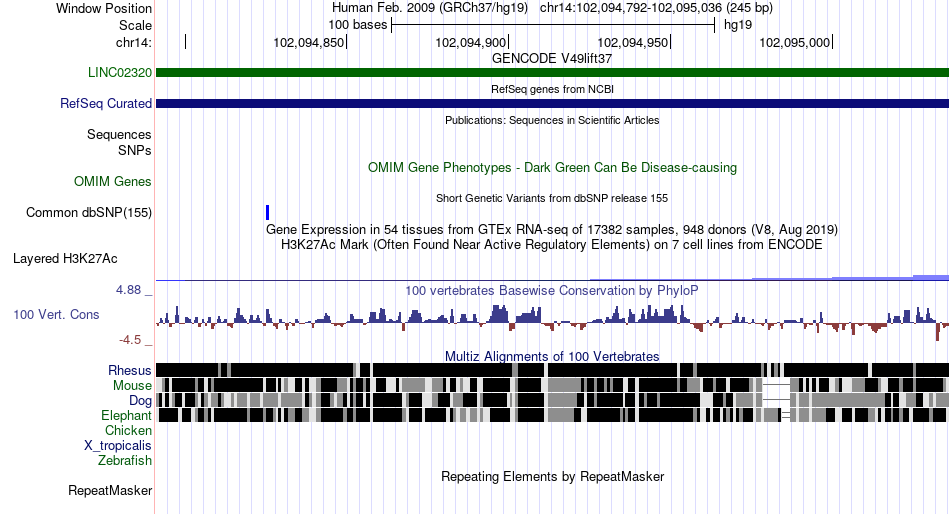Click the 102,095,000 ruler position

point(795,42)
